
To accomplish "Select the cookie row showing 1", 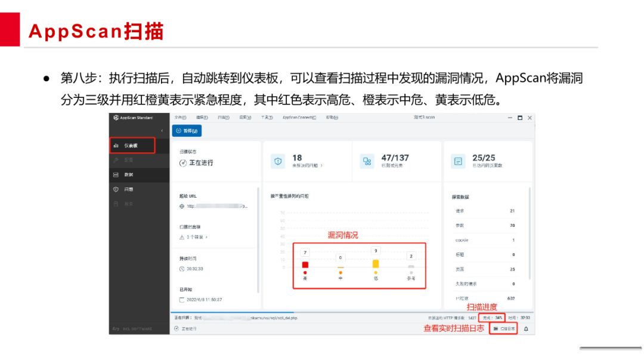I will [x=485, y=240].
